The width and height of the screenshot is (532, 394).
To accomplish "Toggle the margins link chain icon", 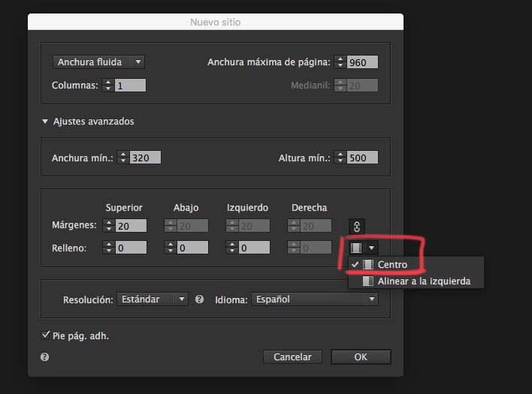I will coord(357,227).
